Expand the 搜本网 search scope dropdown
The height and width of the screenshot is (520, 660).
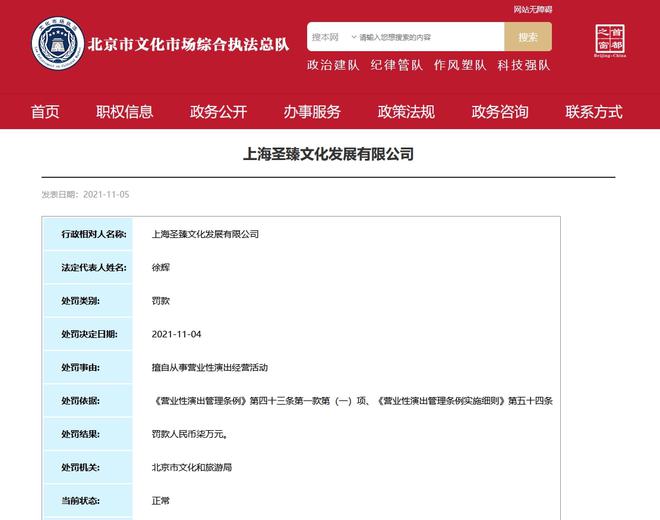click(333, 37)
